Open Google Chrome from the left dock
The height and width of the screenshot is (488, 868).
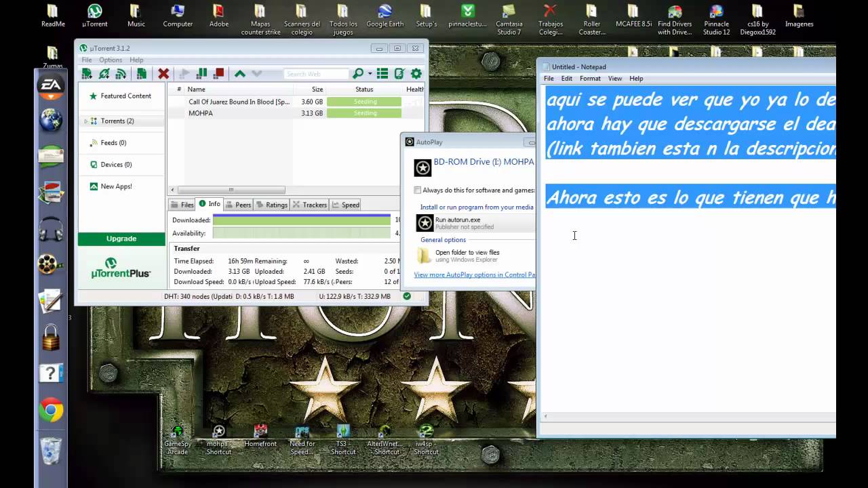pos(51,410)
